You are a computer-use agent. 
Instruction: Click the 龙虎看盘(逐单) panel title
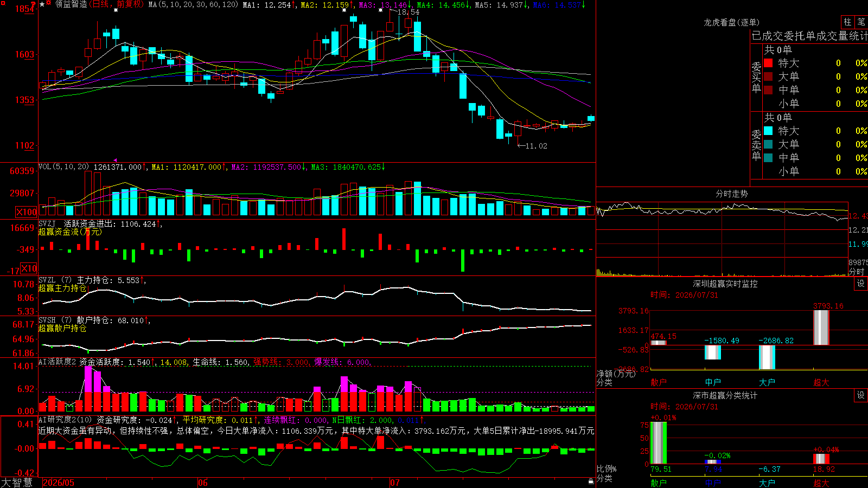(x=731, y=22)
